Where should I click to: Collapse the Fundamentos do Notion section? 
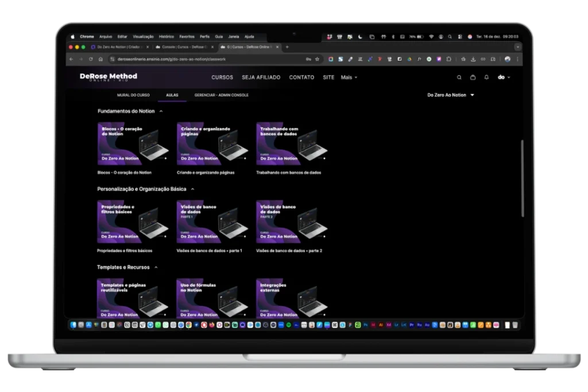coord(161,111)
